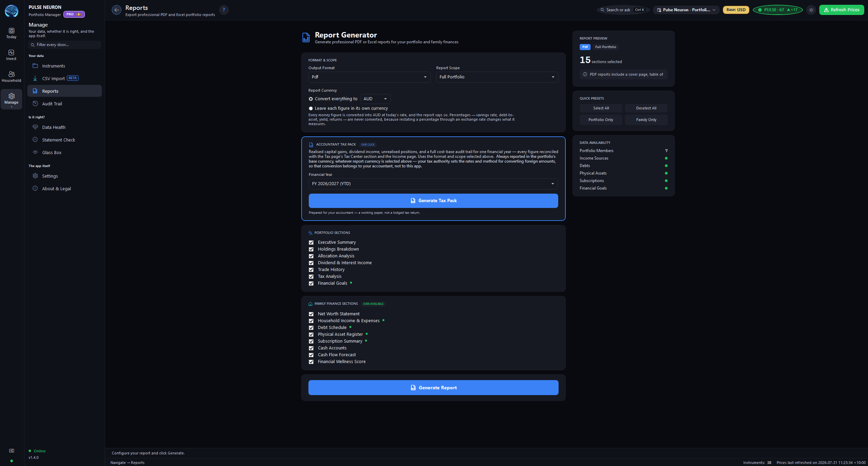Uncheck Net Worth Statement section
This screenshot has height=466, width=868.
click(x=311, y=314)
